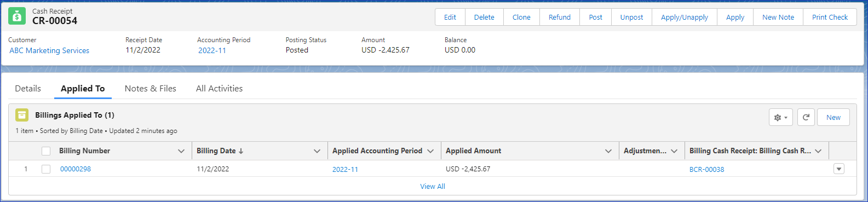This screenshot has width=868, height=202.
Task: Click the green Cash Receipt record icon
Action: coord(17,16)
